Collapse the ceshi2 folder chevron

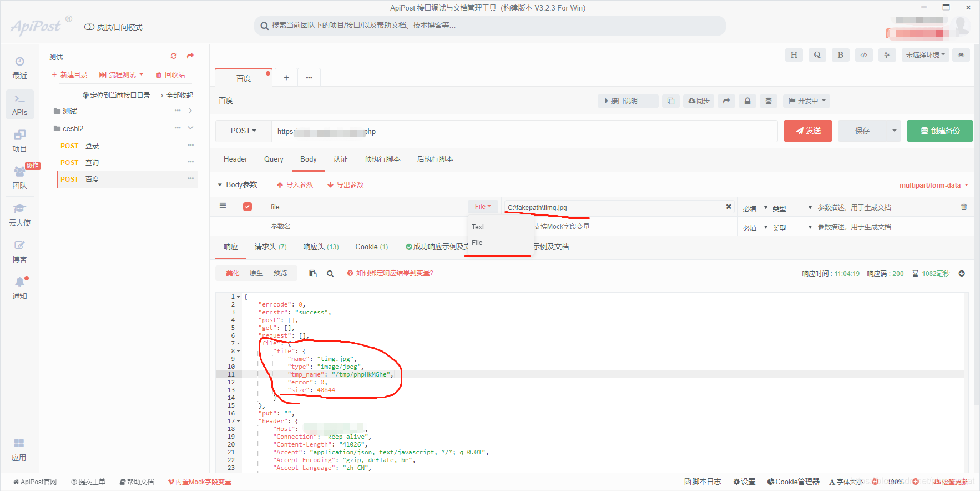point(190,128)
